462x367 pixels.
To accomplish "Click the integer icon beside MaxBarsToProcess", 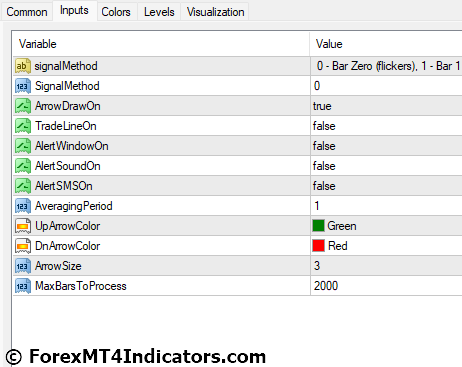I will pos(23,286).
